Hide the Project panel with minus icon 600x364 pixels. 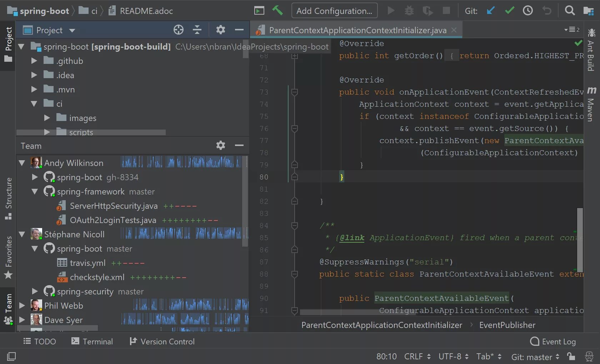point(239,30)
